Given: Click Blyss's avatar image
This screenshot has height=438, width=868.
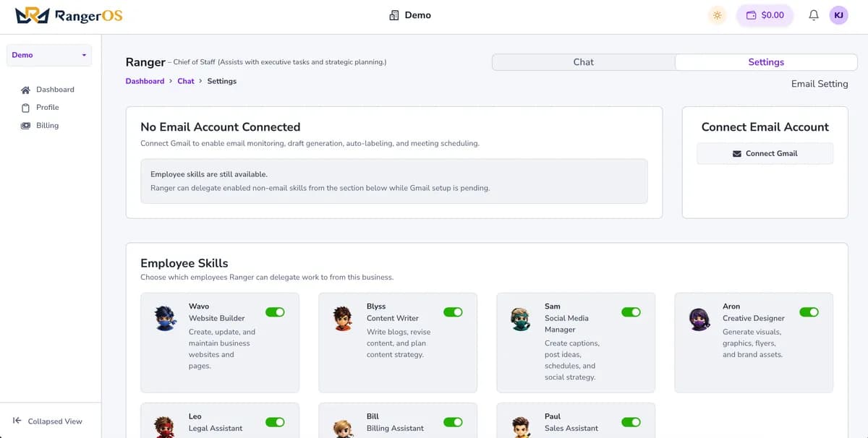Looking at the screenshot, I should (x=343, y=319).
